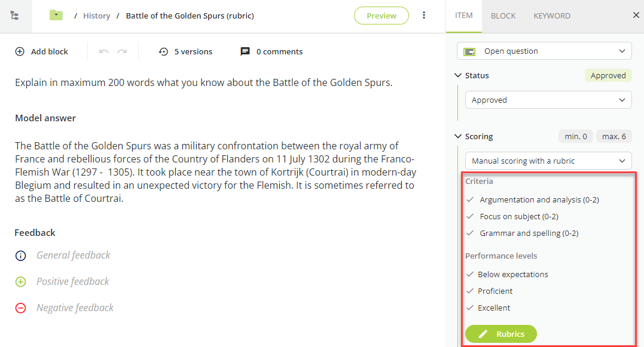Collapse the Scoring section chevron
The width and height of the screenshot is (644, 347).
pos(458,136)
